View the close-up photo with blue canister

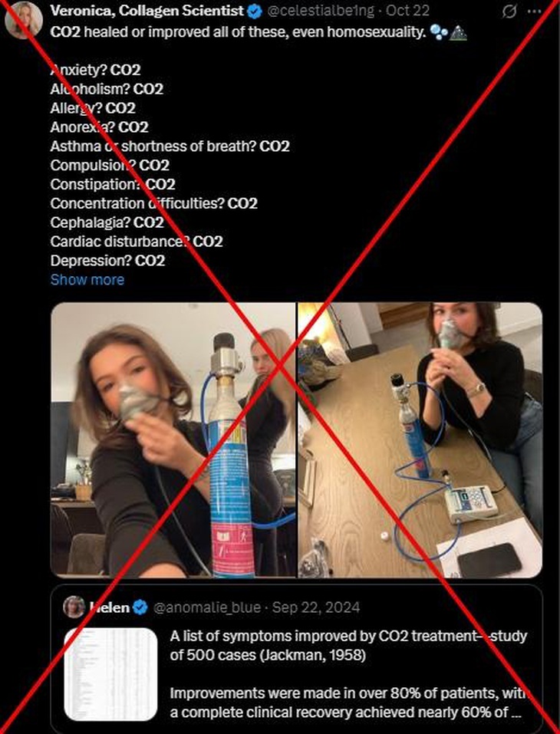click(173, 440)
